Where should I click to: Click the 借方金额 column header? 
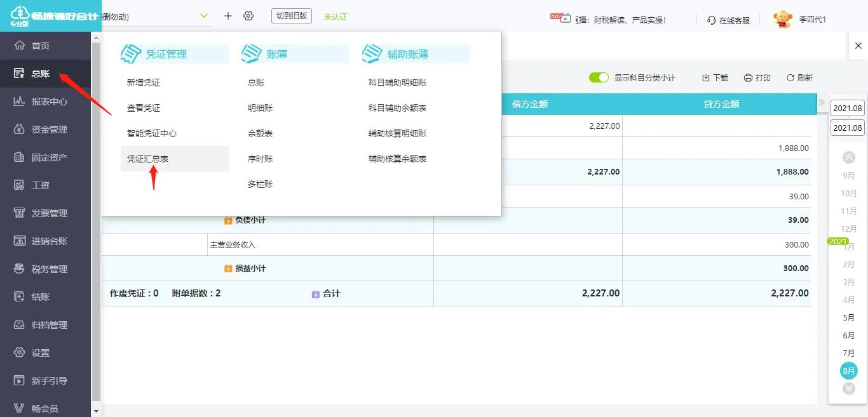[x=529, y=104]
